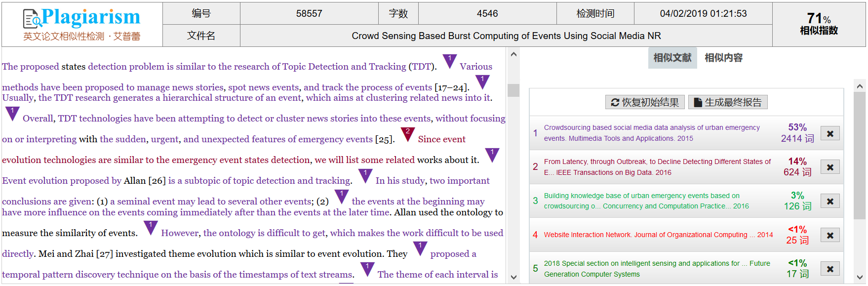
Task: Click source marker 1 before 'Overall, TDT'
Action: pyautogui.click(x=12, y=113)
